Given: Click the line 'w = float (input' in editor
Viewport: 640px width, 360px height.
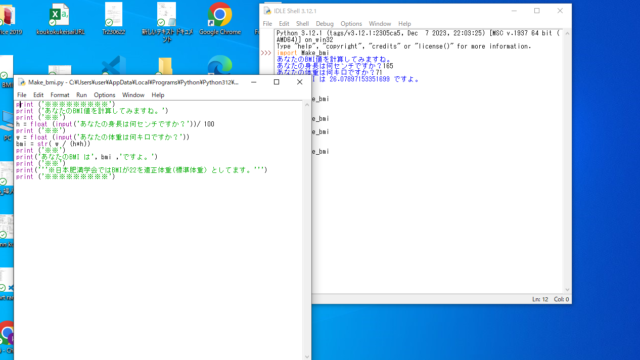Looking at the screenshot, I should 103,137.
